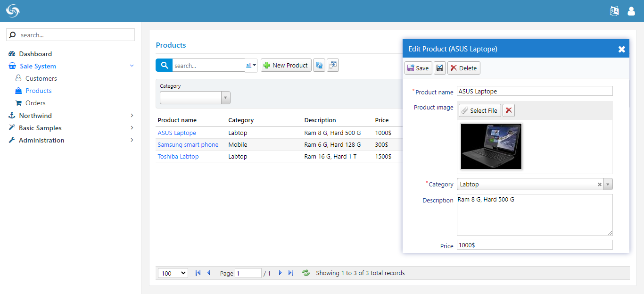Viewport: 644px width, 294px height.
Task: Click the magnifier icon on the products search bar
Action: click(164, 65)
